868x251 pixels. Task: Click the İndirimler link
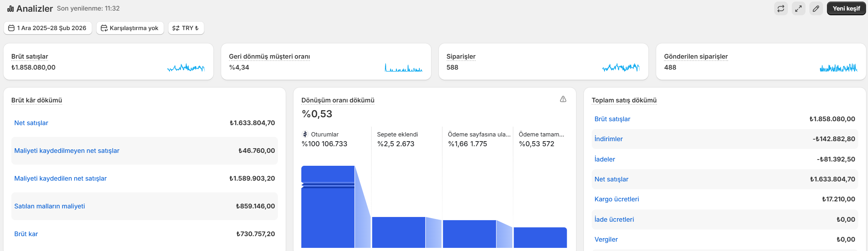pos(608,139)
